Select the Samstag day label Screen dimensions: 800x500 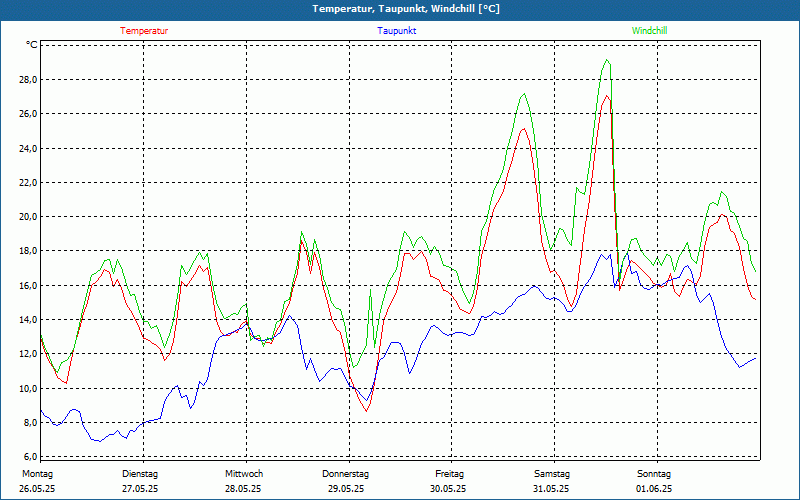(x=552, y=474)
